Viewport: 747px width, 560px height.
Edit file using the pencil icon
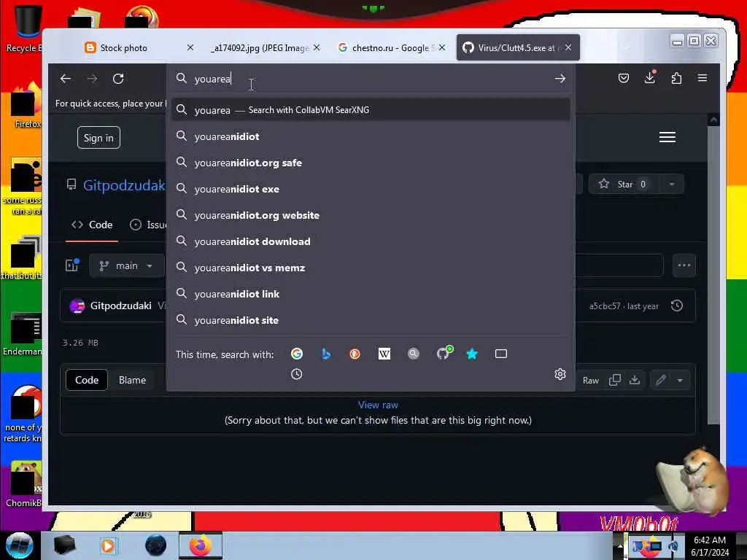pyautogui.click(x=660, y=380)
